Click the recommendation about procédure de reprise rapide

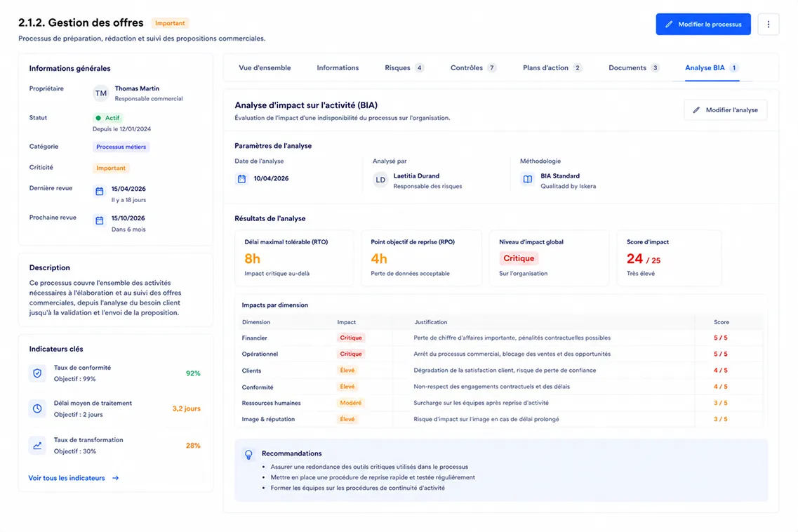[x=373, y=477]
